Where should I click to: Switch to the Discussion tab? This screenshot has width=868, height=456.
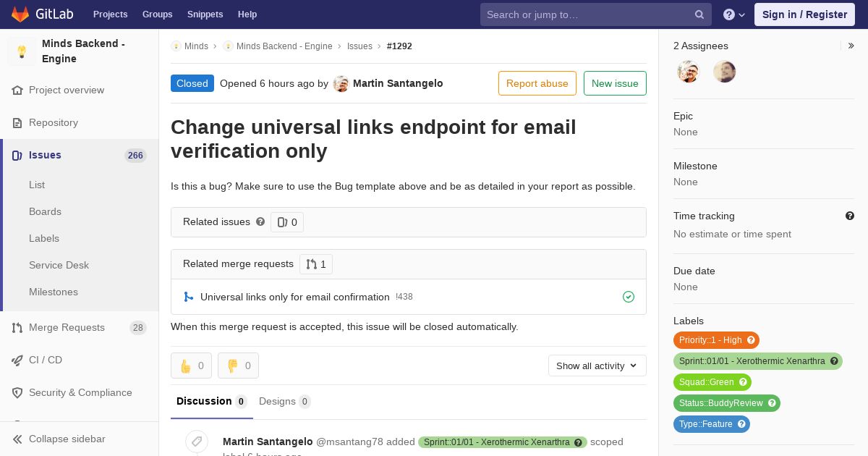tap(212, 401)
